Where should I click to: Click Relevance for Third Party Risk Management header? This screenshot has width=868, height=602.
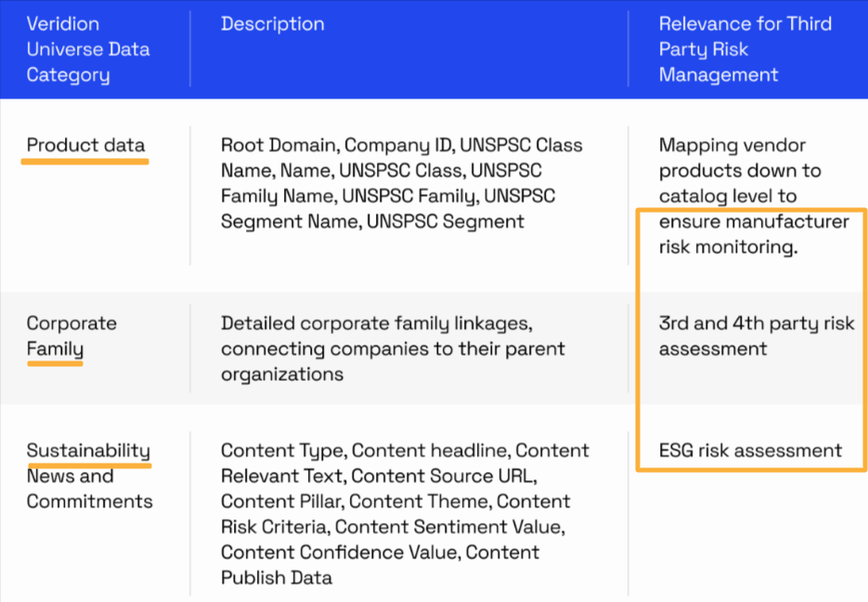(x=745, y=49)
